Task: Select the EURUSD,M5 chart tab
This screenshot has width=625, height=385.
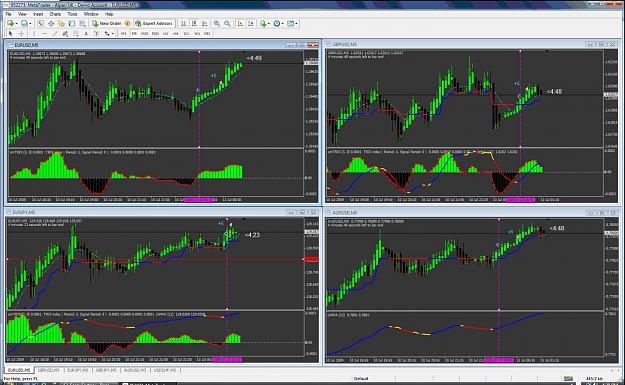Action: tap(19, 370)
